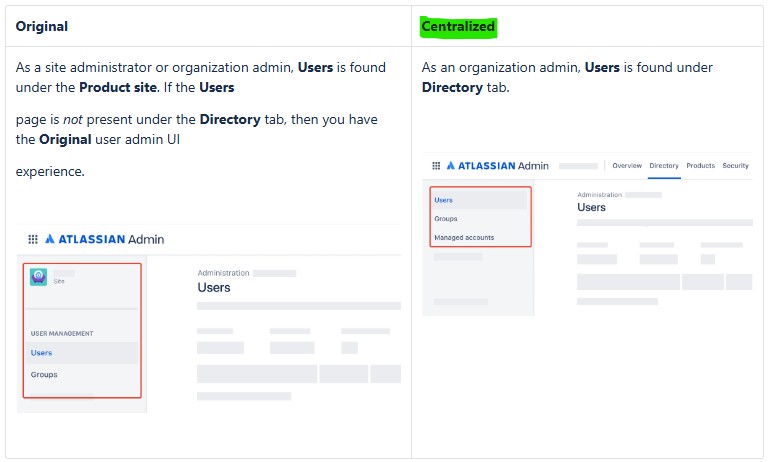Click the Original column header
Image resolution: width=768 pixels, height=462 pixels.
42,26
